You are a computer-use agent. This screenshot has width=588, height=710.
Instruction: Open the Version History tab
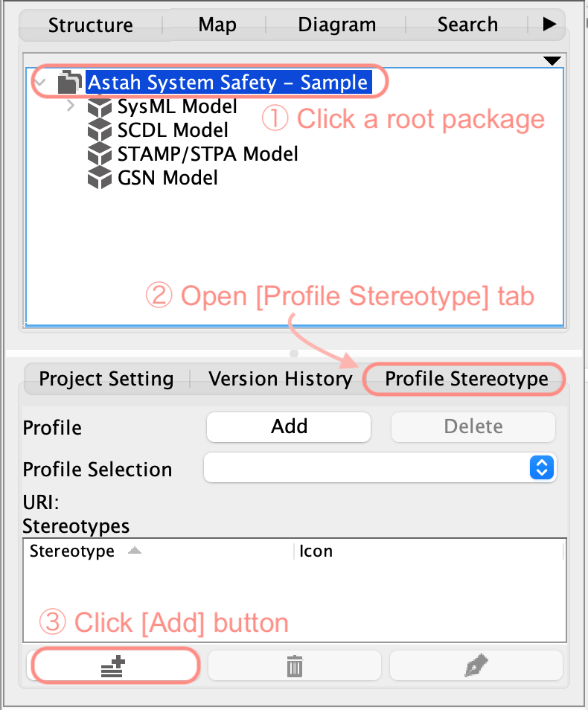(280, 379)
